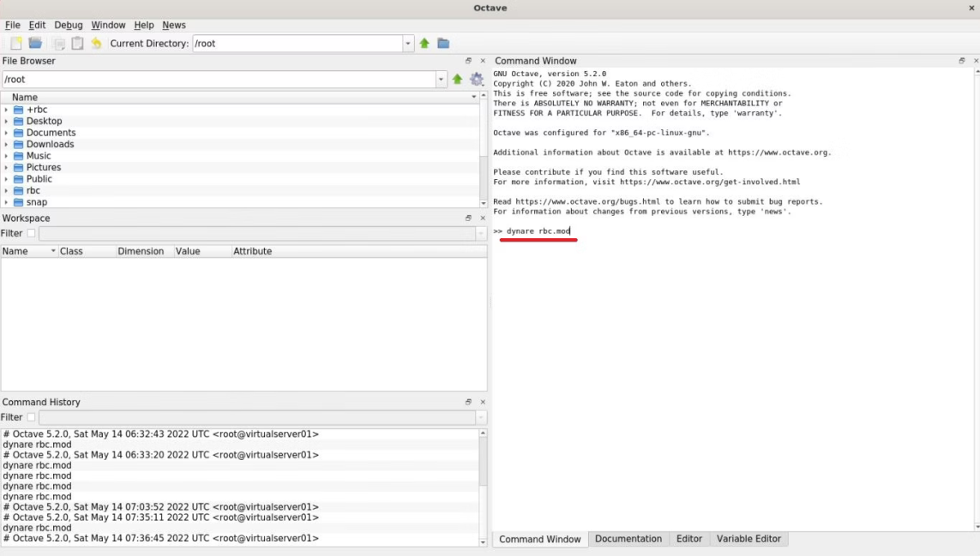Open the File menu

(x=13, y=25)
